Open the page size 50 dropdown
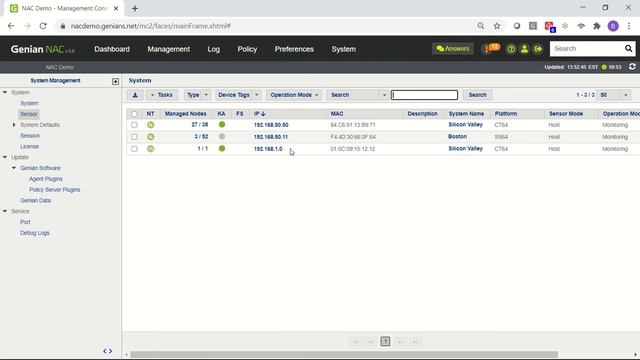This screenshot has width=640, height=360. point(614,95)
